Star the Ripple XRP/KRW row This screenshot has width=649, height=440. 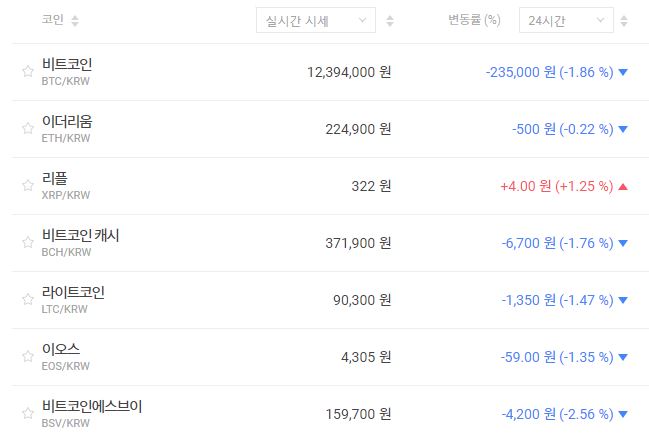[x=28, y=186]
